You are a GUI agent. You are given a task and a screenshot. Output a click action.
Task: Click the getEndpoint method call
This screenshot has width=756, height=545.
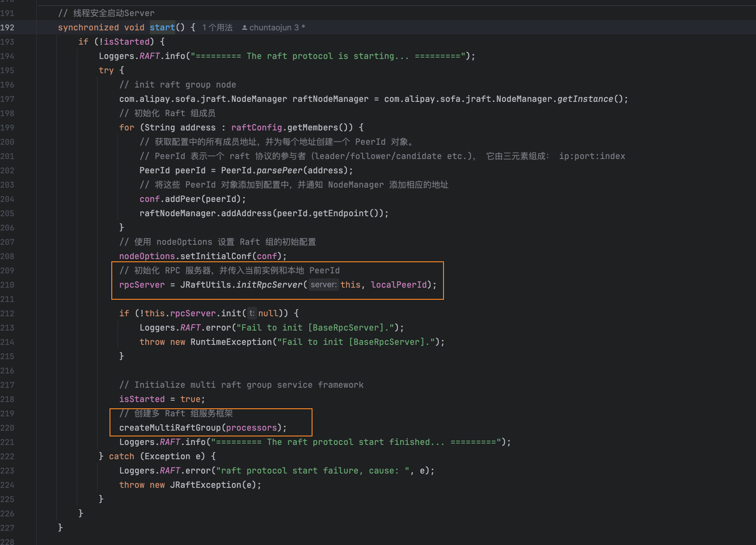341,214
